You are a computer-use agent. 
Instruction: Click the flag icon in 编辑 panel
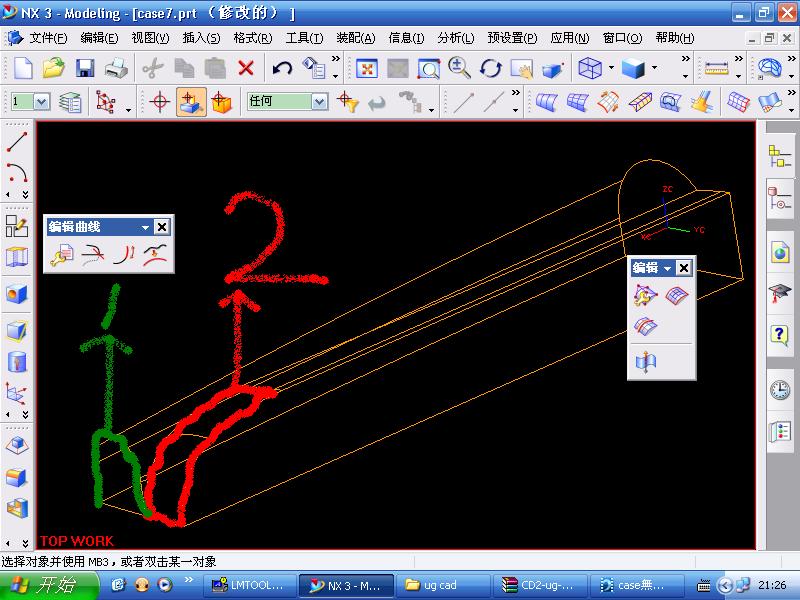[645, 362]
